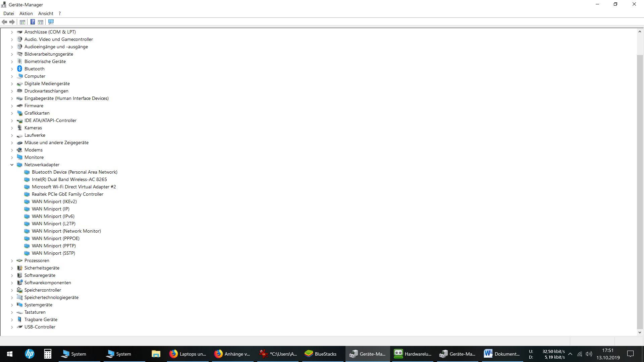Viewport: 644px width, 362px height.
Task: Expand the Prozessoren category
Action: pyautogui.click(x=12, y=260)
